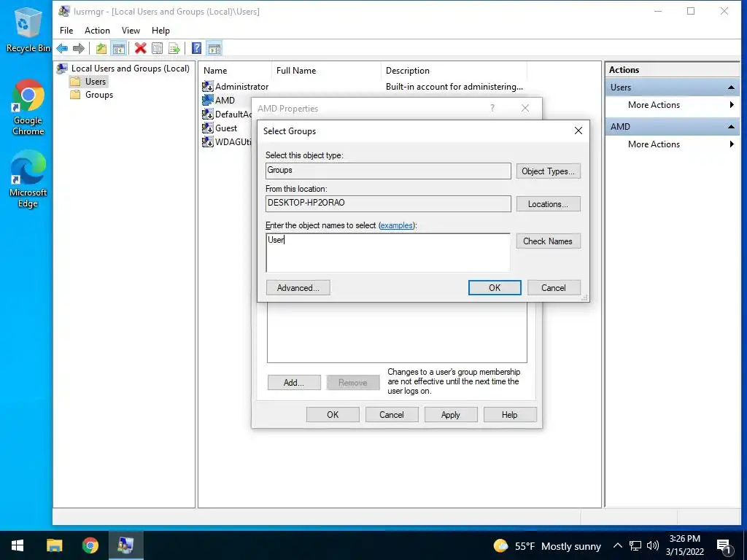Click the Add button in AMD Properties

click(x=294, y=382)
